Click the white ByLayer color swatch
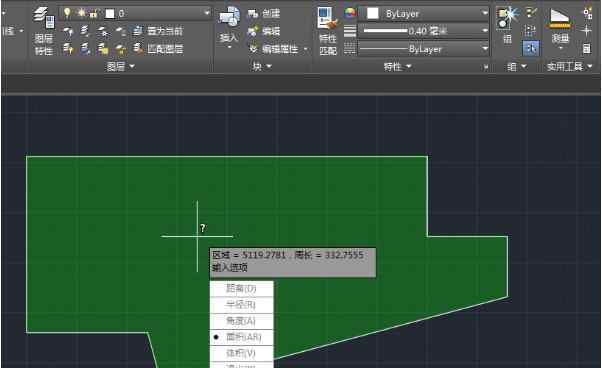 [x=373, y=13]
